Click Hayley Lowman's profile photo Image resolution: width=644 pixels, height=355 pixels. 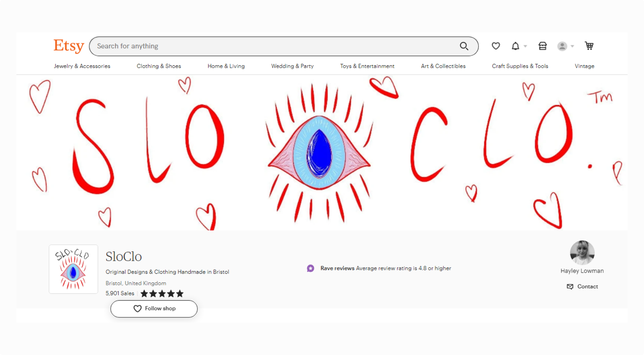tap(582, 253)
